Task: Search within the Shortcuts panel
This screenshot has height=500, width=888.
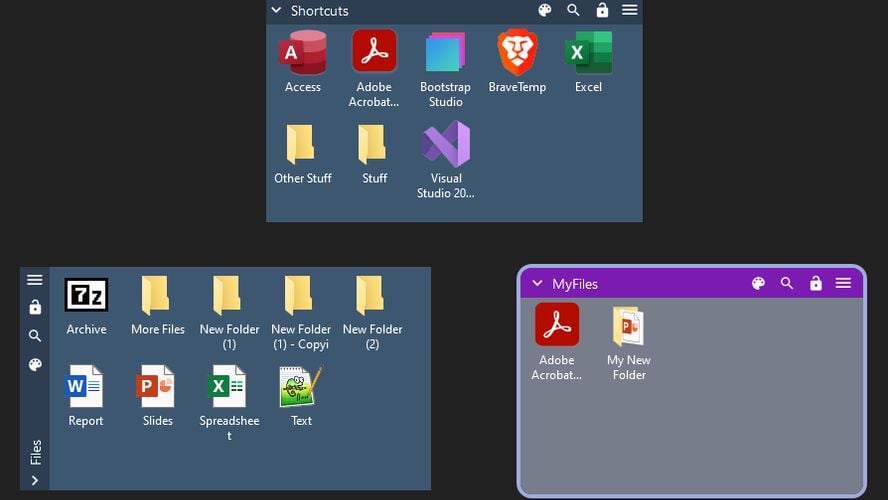Action: (x=573, y=10)
